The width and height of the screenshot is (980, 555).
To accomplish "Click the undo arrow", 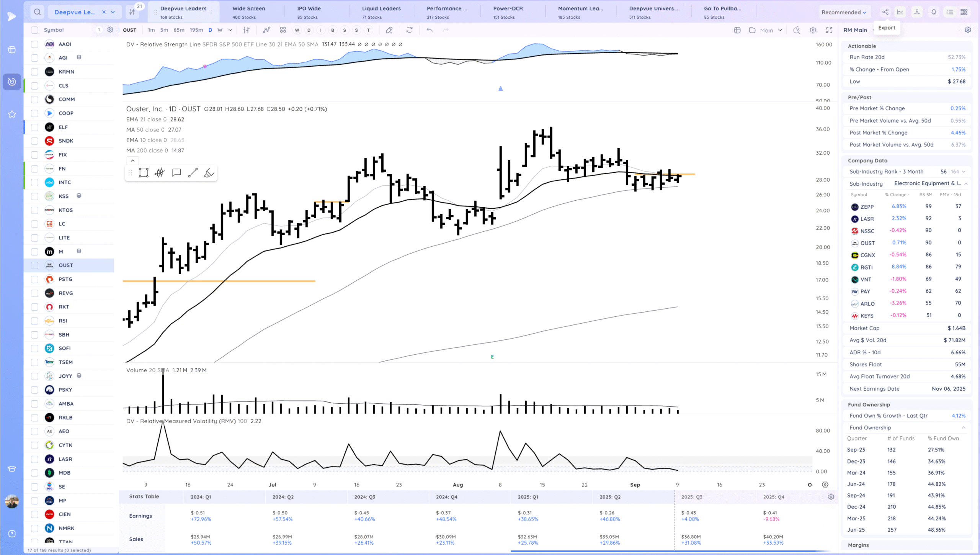I will click(430, 30).
